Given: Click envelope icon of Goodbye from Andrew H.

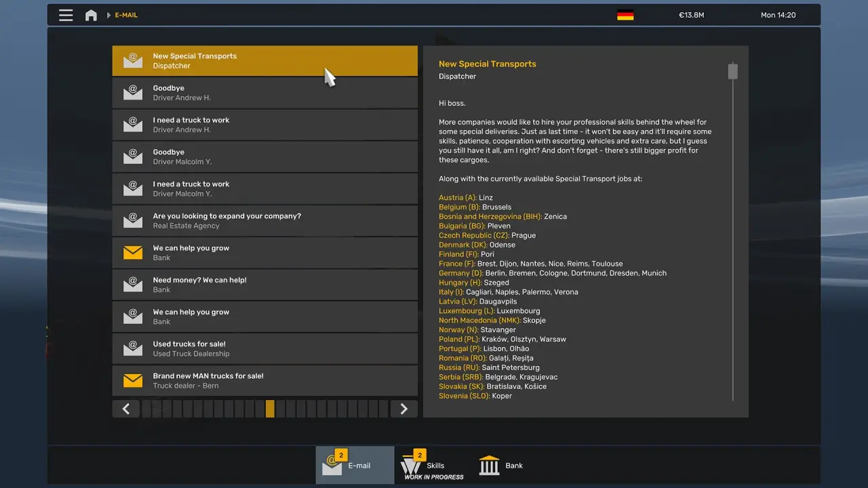Looking at the screenshot, I should [133, 93].
